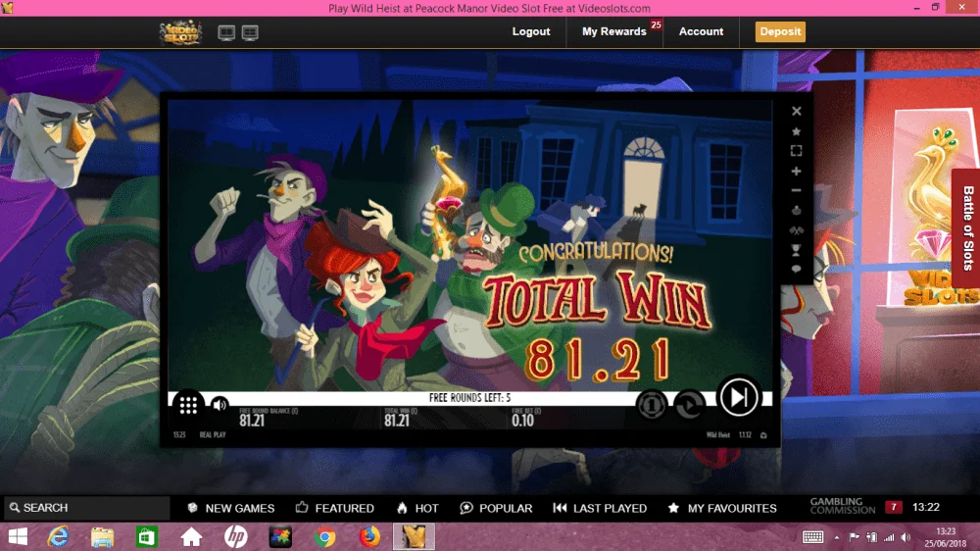Click the game search field
Viewport: 980px width, 551px height.
click(86, 508)
